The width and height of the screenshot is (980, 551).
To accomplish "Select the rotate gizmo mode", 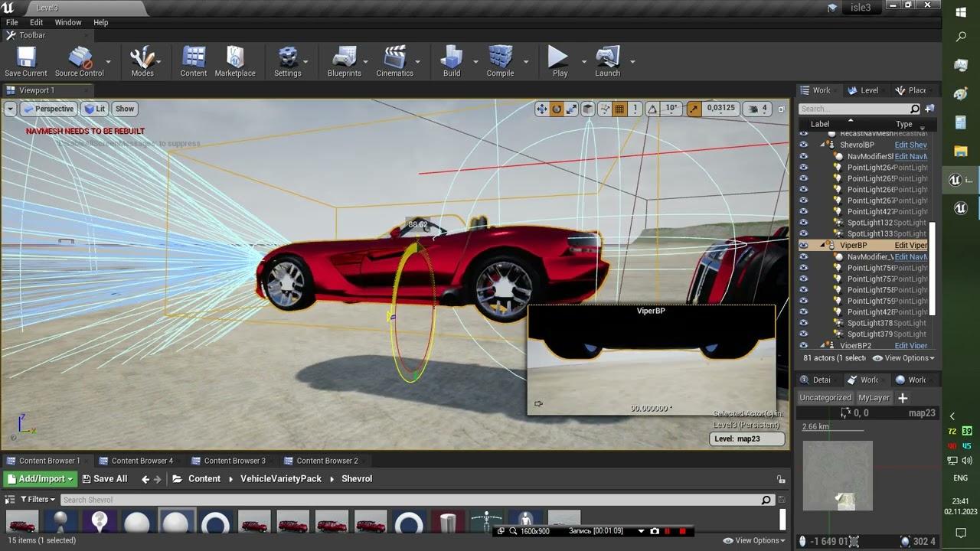I will point(557,109).
